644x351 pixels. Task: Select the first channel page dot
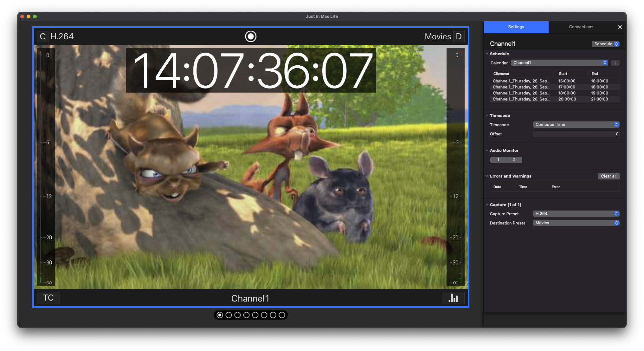pyautogui.click(x=220, y=315)
